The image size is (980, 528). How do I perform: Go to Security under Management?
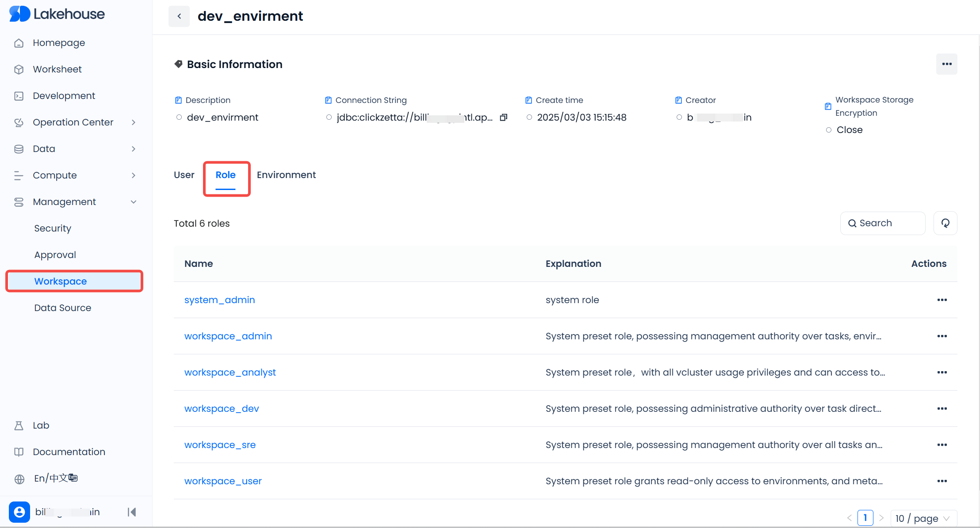click(x=53, y=228)
